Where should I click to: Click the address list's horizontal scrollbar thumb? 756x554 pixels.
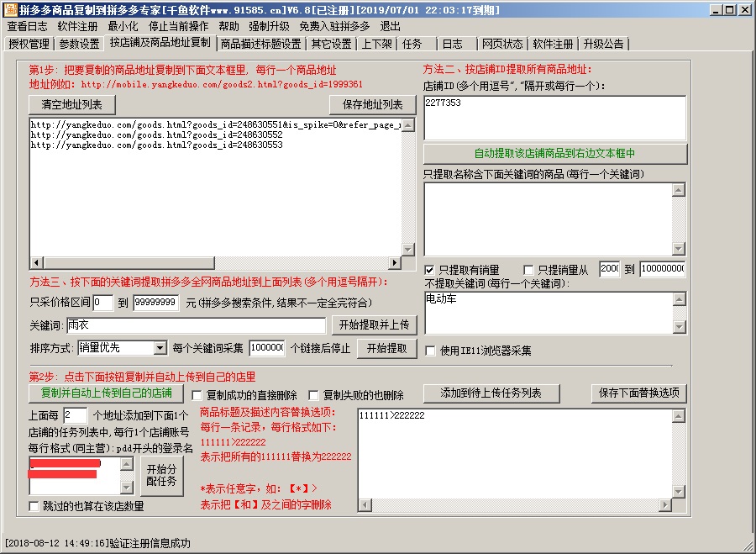coord(129,263)
